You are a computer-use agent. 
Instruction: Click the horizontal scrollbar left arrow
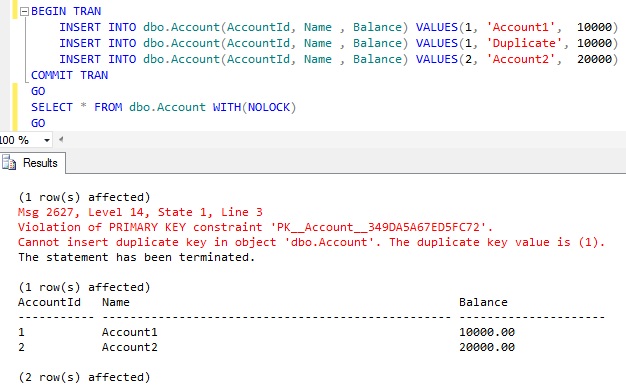61,139
